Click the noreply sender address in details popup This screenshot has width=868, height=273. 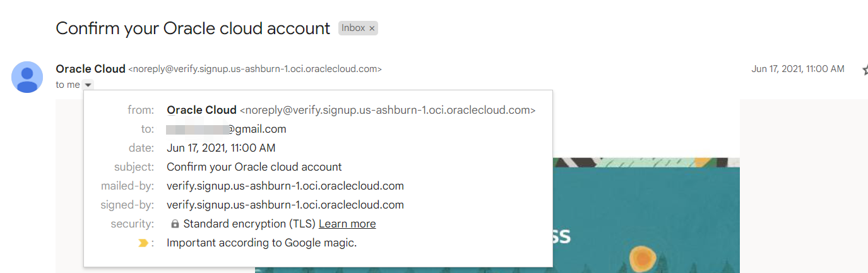click(x=387, y=110)
